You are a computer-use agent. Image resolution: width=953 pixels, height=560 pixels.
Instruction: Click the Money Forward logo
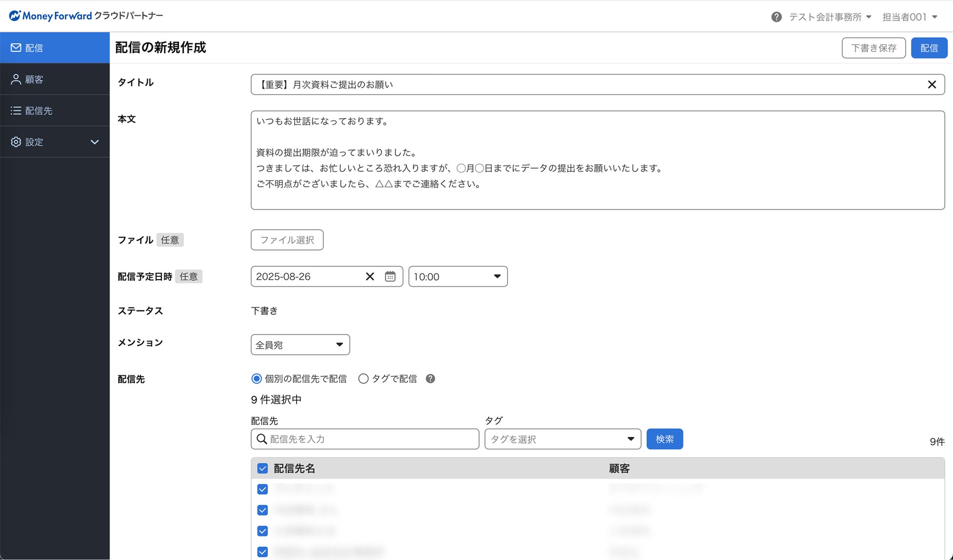pos(51,16)
